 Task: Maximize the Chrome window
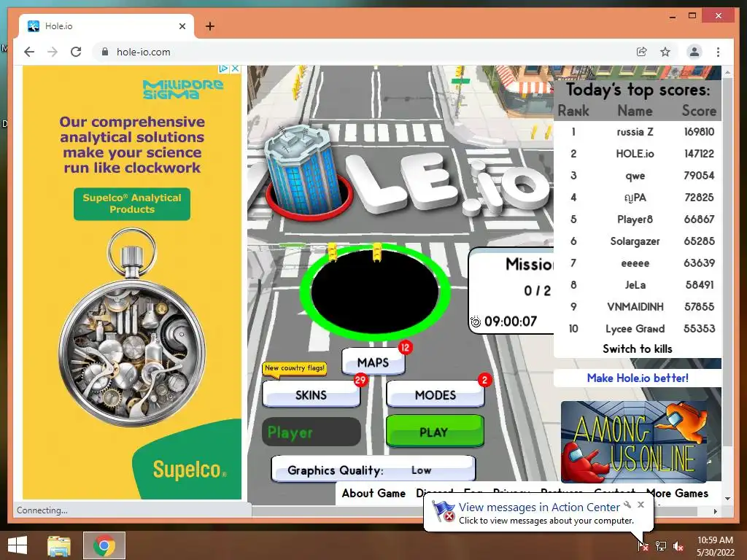[692, 16]
